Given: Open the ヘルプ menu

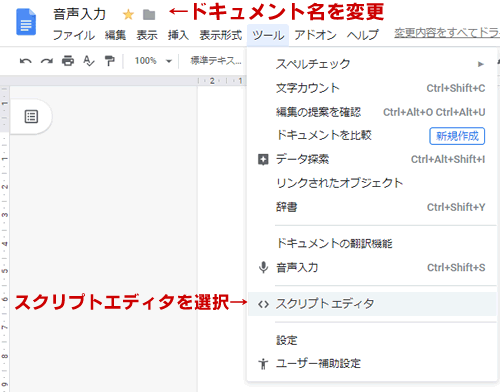Looking at the screenshot, I should pyautogui.click(x=363, y=35).
